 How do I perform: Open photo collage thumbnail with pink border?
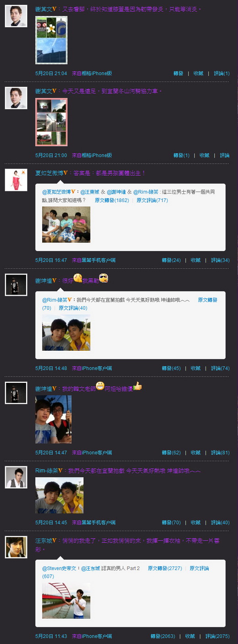pos(51,122)
